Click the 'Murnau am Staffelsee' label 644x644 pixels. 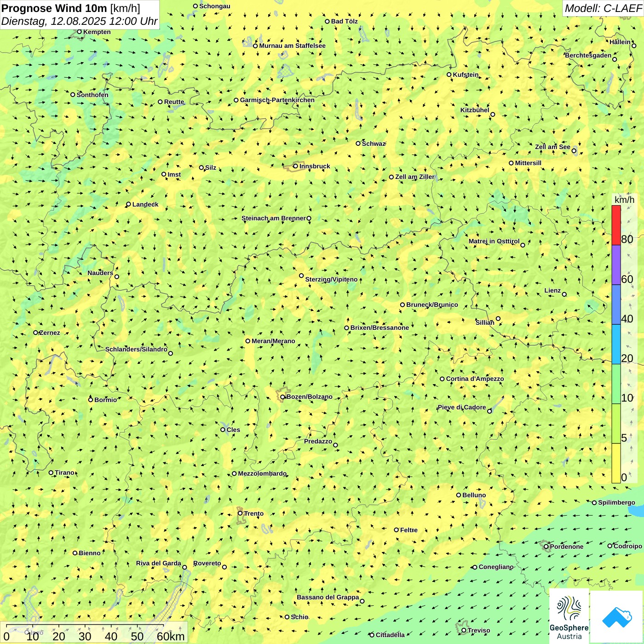point(292,46)
